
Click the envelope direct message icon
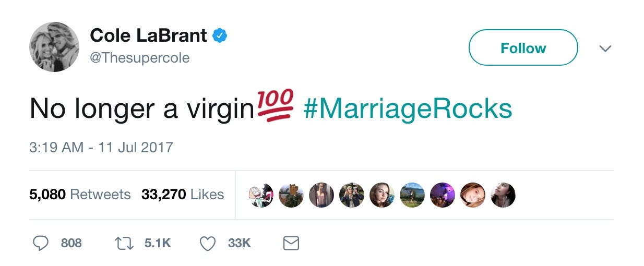(x=291, y=244)
